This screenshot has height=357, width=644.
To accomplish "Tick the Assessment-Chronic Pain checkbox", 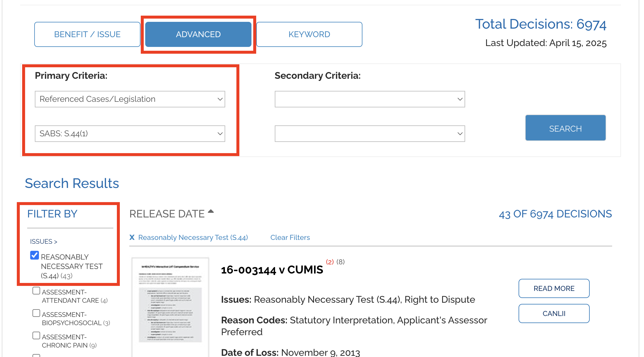I will tap(36, 336).
